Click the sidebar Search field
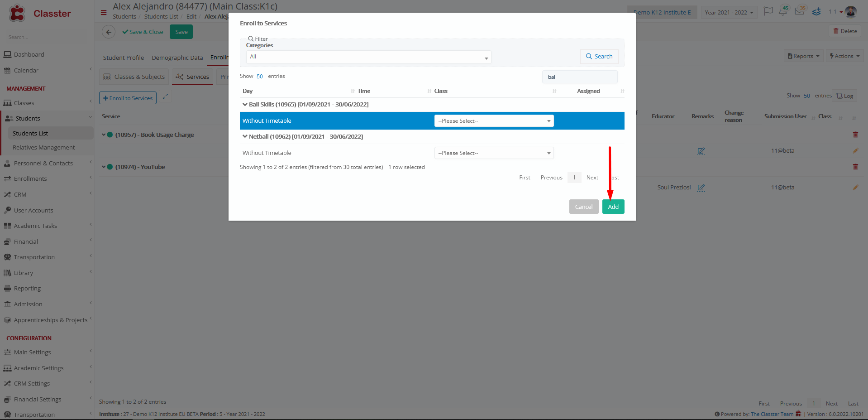Viewport: 868px width, 420px height. coord(47,37)
